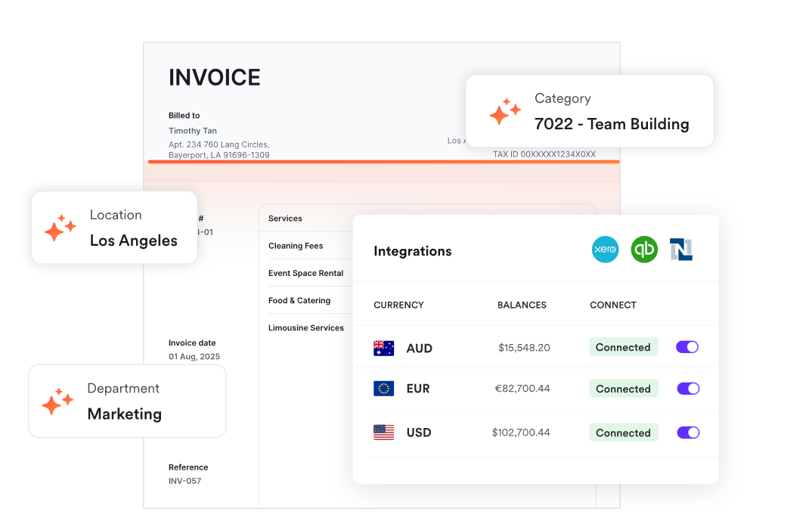Click the United States flag icon
Image resolution: width=812 pixels, height=524 pixels.
(384, 433)
